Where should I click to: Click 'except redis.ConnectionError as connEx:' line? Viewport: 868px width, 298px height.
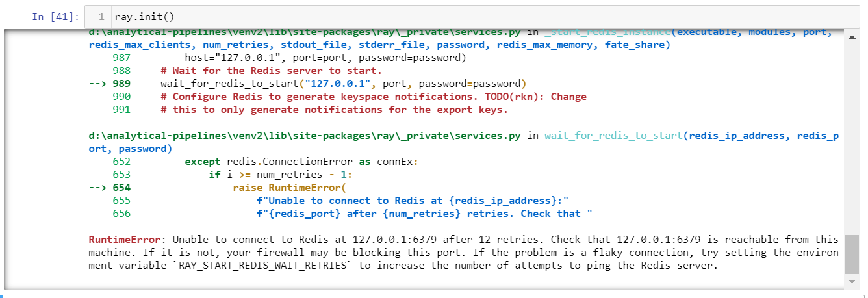click(302, 162)
